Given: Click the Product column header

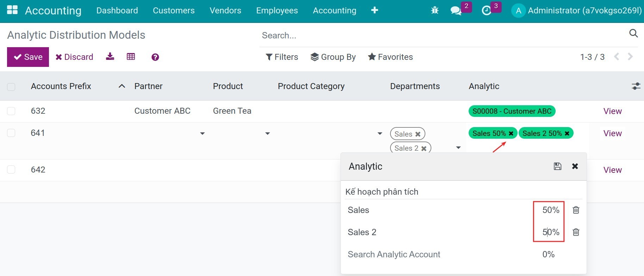Looking at the screenshot, I should click(x=228, y=86).
